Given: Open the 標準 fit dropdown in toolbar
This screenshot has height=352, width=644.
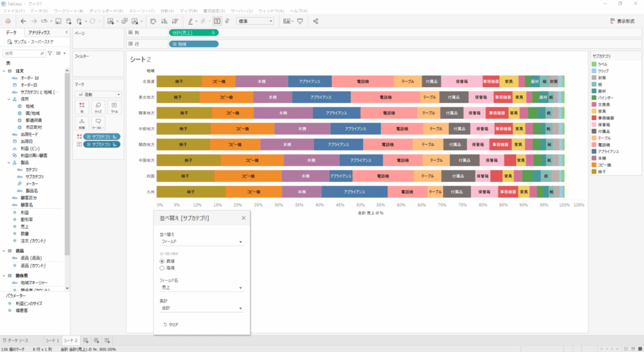Looking at the screenshot, I should (255, 21).
